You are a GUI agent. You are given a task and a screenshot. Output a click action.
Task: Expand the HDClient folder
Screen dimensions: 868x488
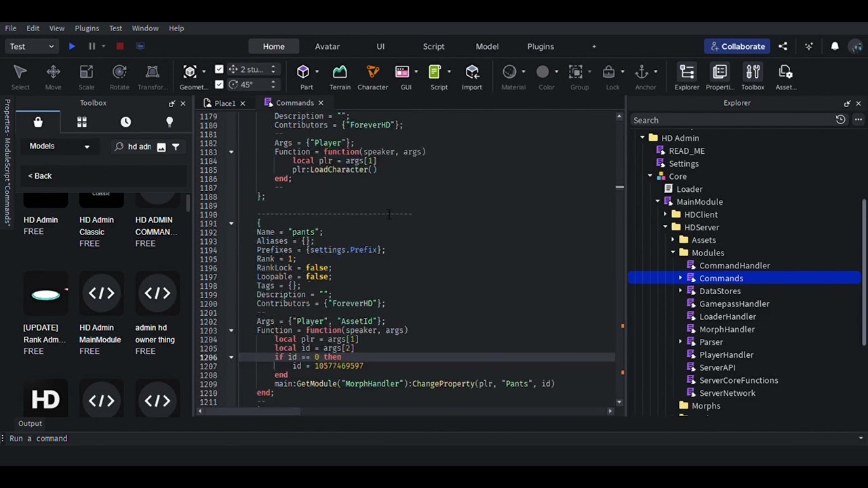665,215
